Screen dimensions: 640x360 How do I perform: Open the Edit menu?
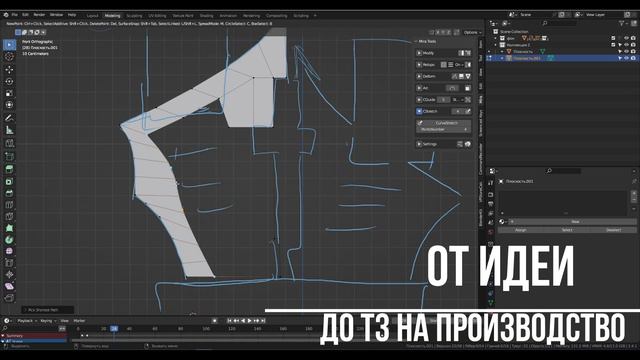point(25,15)
